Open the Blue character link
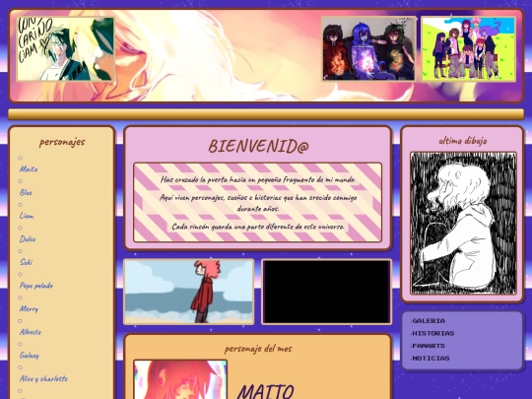The height and width of the screenshot is (399, 532). [x=26, y=192]
